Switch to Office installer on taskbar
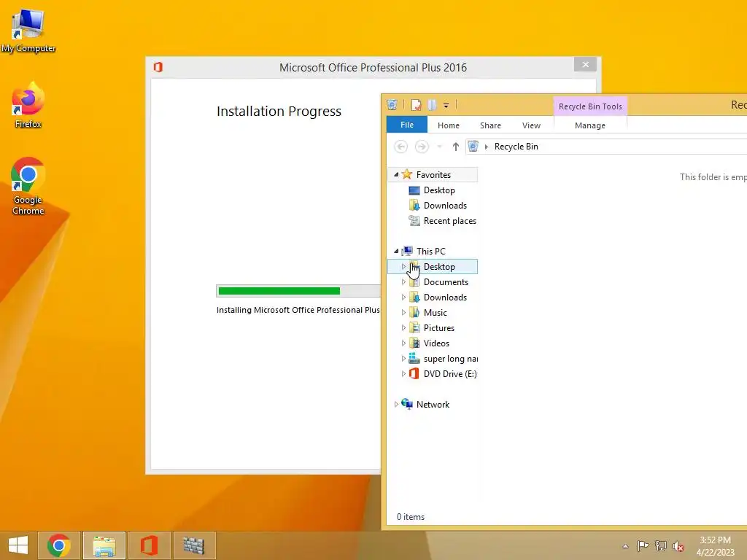 pyautogui.click(x=149, y=545)
